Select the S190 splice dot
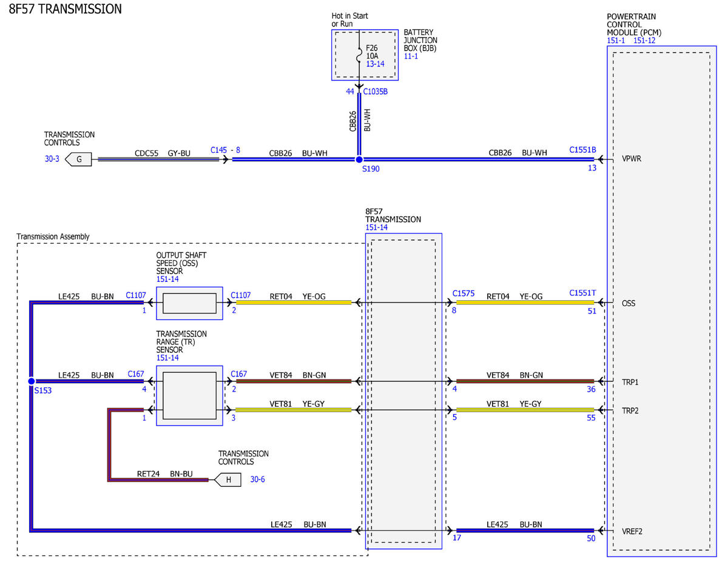728x562 pixels. 359,159
